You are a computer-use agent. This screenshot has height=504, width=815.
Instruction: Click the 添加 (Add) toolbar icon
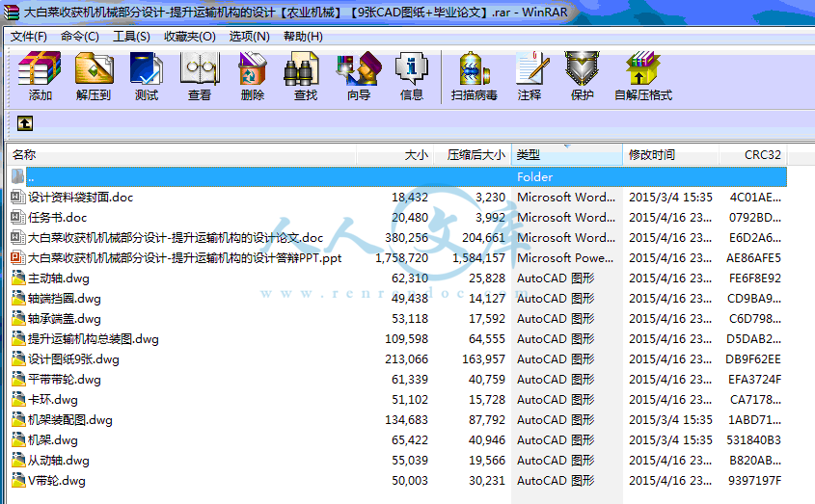pyautogui.click(x=40, y=68)
